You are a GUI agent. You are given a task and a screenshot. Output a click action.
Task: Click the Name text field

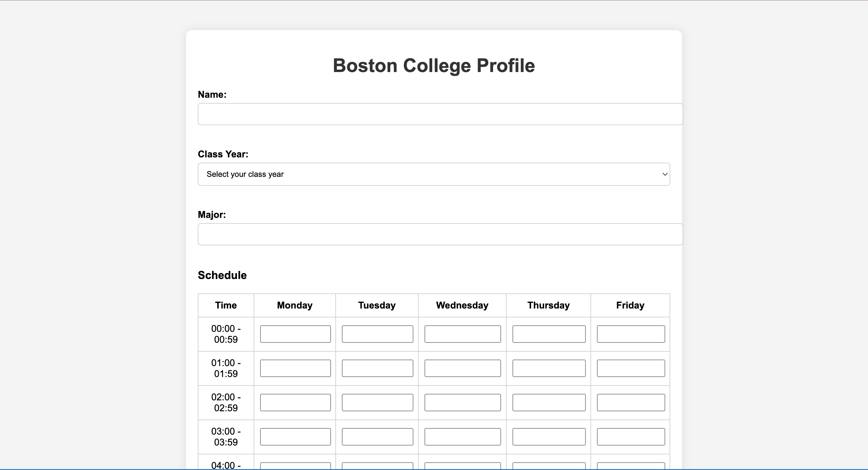(440, 114)
